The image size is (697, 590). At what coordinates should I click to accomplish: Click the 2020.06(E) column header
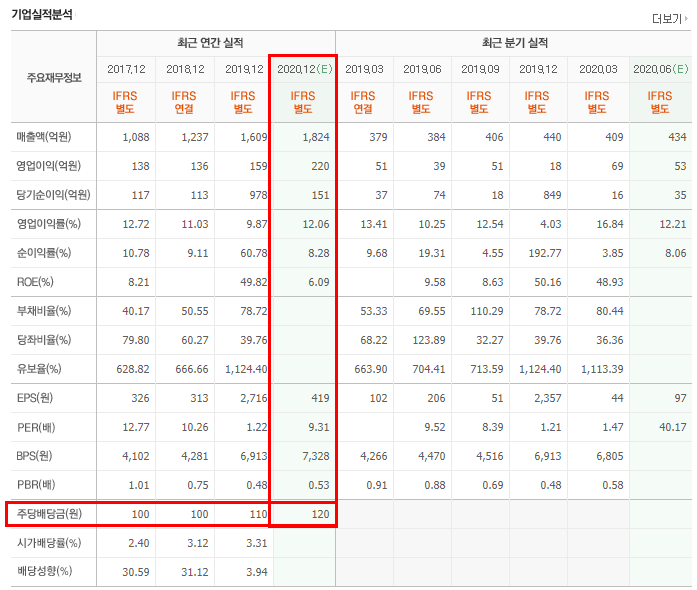661,69
